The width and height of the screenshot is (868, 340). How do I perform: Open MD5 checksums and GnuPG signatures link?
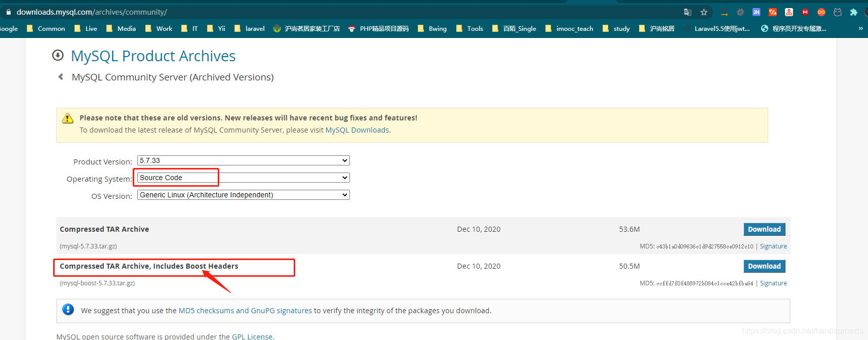tap(245, 311)
